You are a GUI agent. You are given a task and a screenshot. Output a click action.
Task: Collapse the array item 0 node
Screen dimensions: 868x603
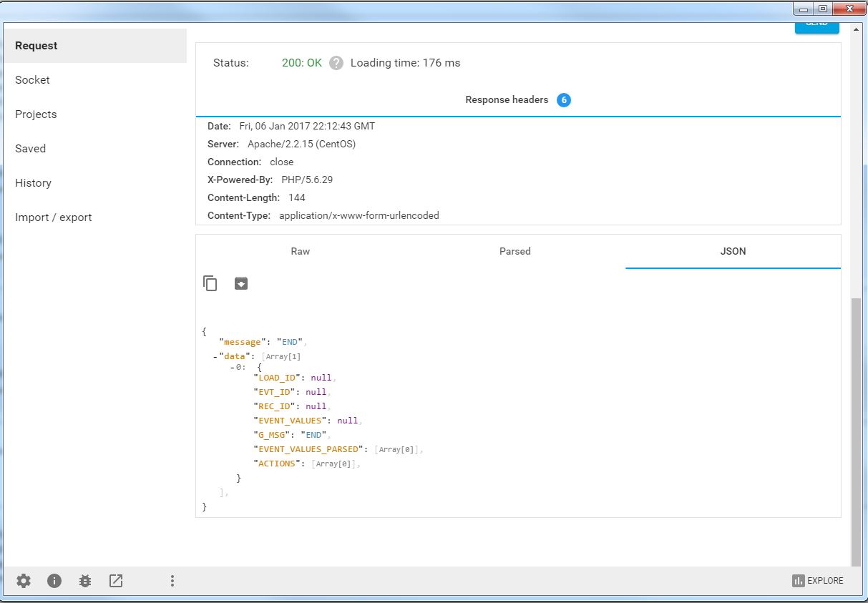point(233,367)
